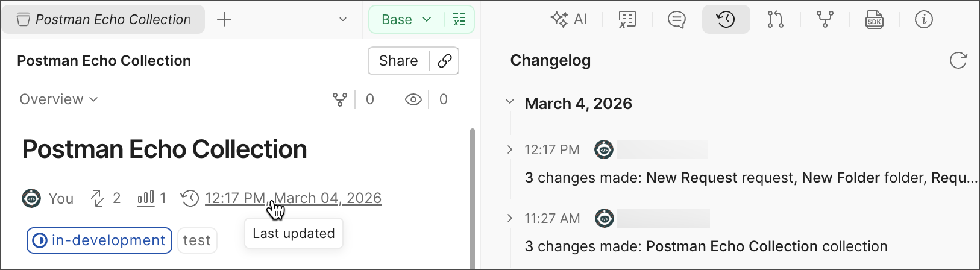Screen dimensions: 980x270
Task: Open the comments panel icon
Action: [x=677, y=19]
